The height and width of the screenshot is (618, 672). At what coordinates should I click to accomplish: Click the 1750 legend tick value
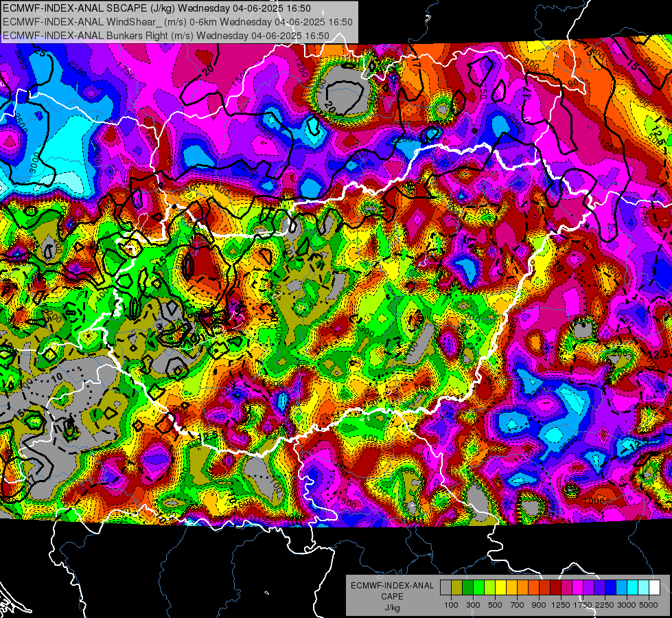583,605
